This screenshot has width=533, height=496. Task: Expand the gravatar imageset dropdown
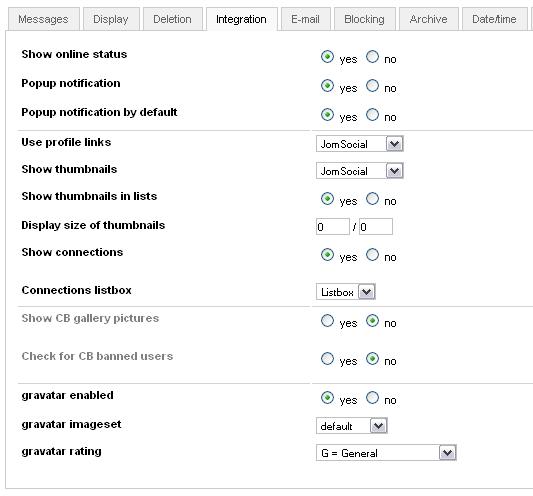[352, 426]
